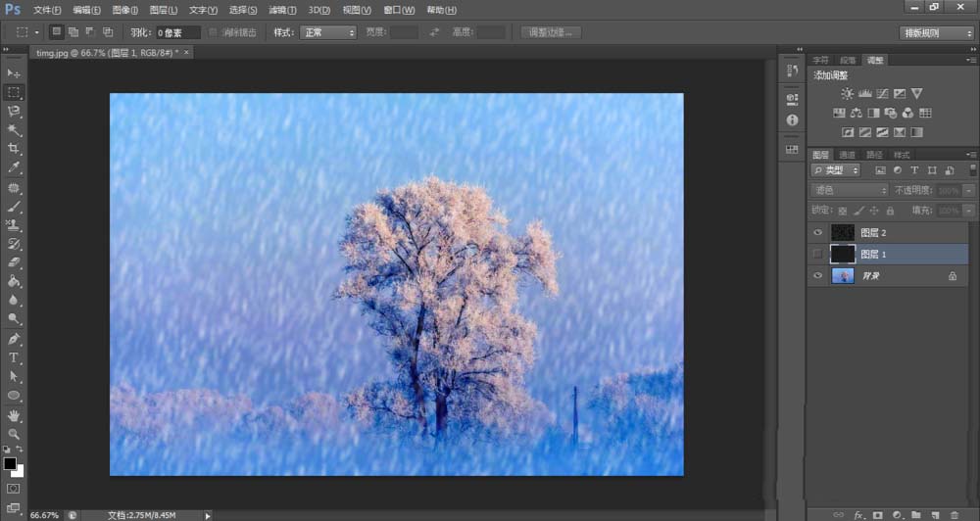Open the 排版规则 workspace dropdown
Viewport: 980px width, 521px height.
point(937,33)
